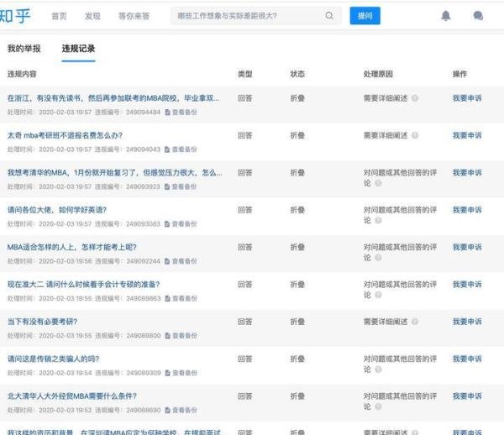
Task: Open the private messages chat icon
Action: point(478,15)
